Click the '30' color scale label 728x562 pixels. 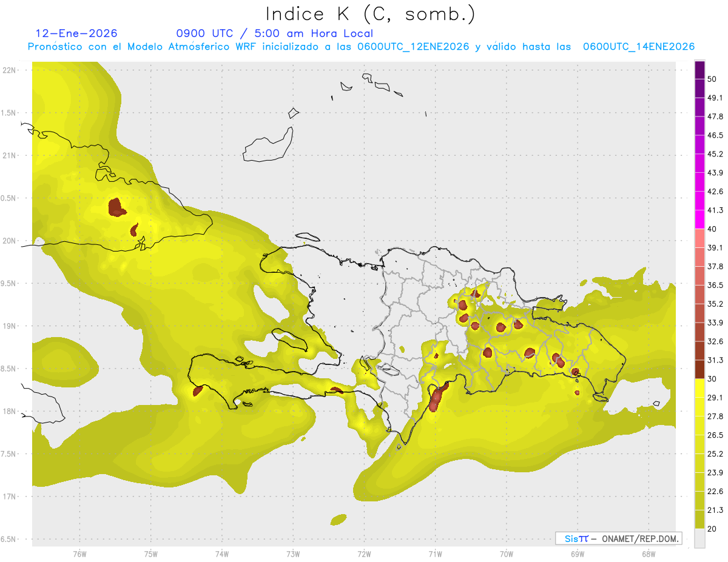(x=712, y=379)
